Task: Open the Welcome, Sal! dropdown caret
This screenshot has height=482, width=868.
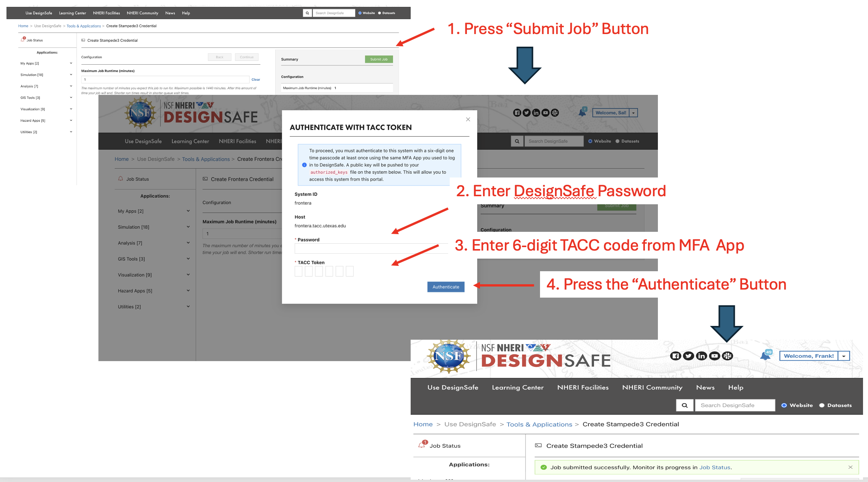Action: [x=633, y=113]
